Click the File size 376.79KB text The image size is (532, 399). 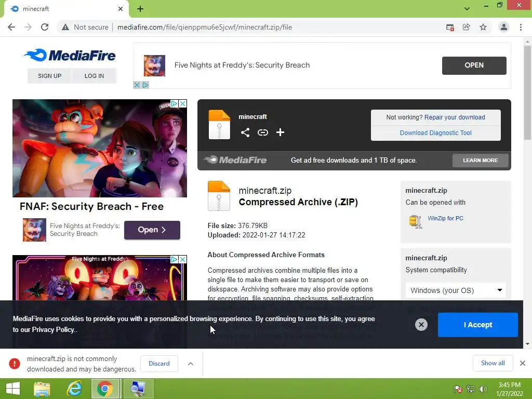point(237,225)
